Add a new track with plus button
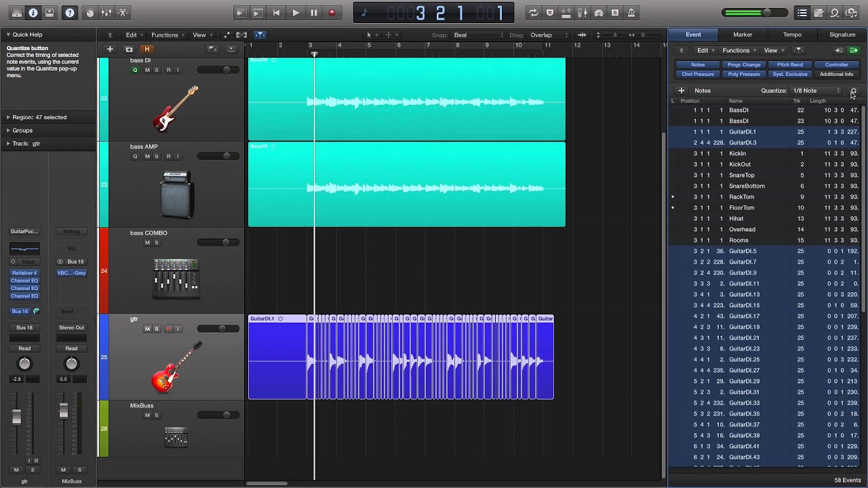Viewport: 868px width, 488px height. click(x=110, y=49)
